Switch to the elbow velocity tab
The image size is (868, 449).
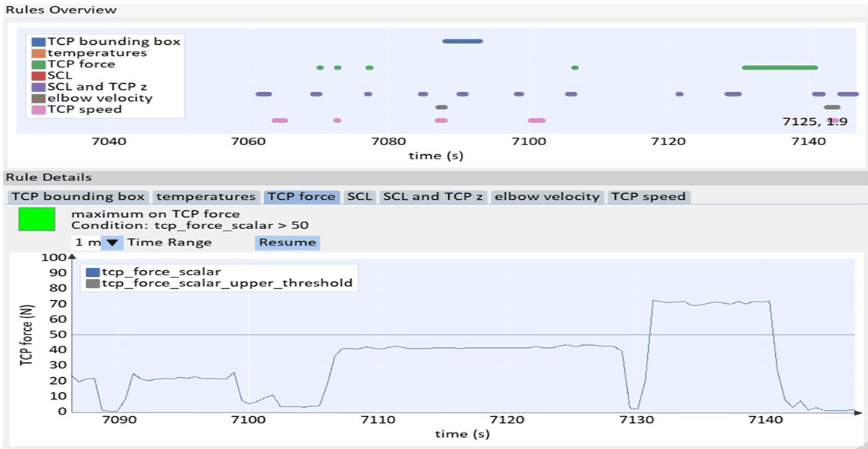(547, 197)
